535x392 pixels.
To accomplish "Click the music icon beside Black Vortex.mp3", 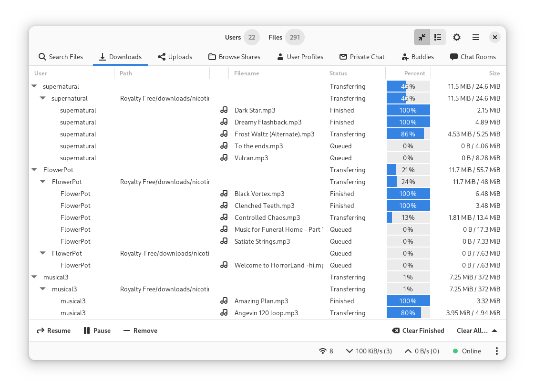I will [x=224, y=194].
